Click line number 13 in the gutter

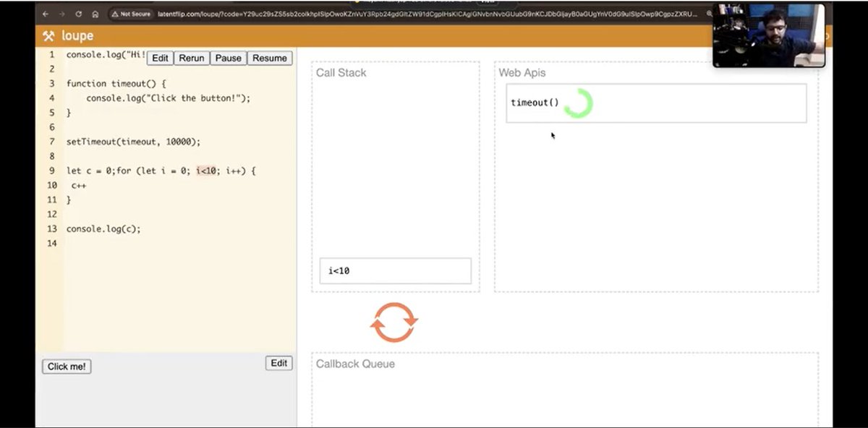click(x=51, y=228)
